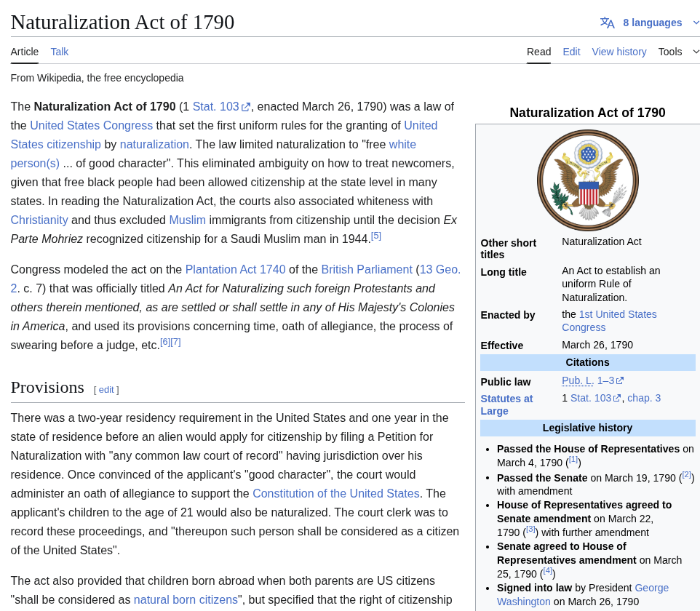Click the 'Naturalization Act of 1790' page heading
The height and width of the screenshot is (611, 700).
[x=122, y=23]
